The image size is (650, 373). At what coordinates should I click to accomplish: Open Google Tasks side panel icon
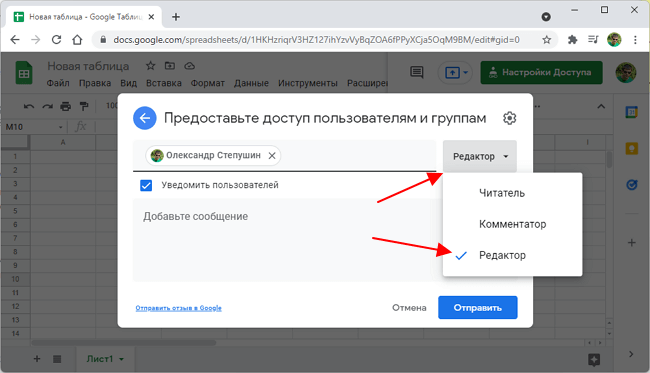[x=631, y=184]
